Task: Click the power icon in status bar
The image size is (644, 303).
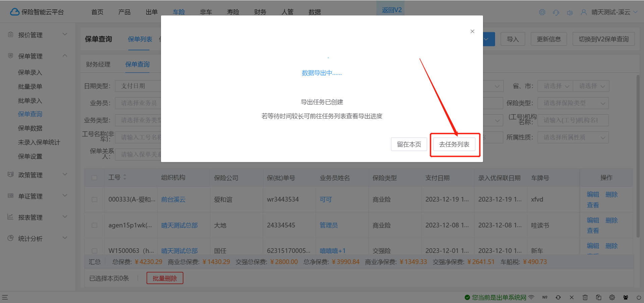Action: 639,297
